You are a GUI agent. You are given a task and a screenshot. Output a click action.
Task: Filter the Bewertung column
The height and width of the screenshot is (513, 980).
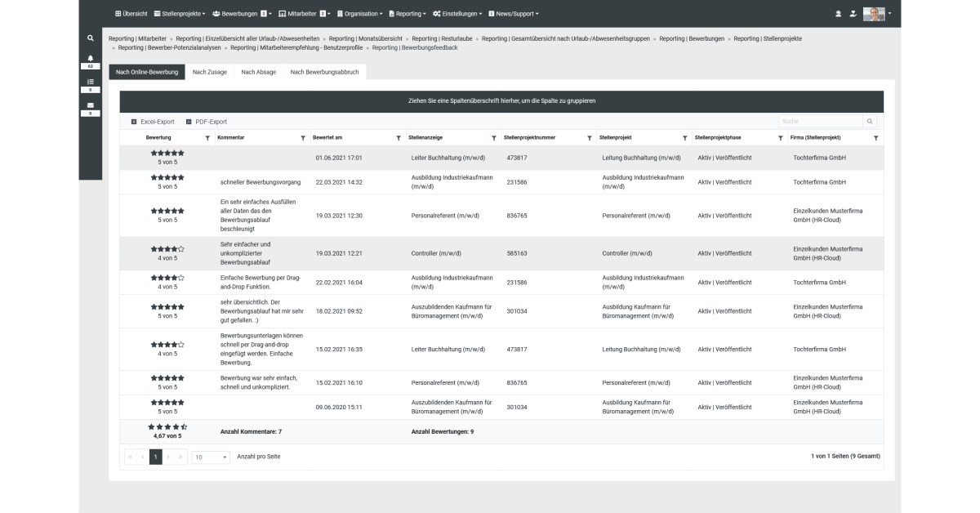pos(207,138)
